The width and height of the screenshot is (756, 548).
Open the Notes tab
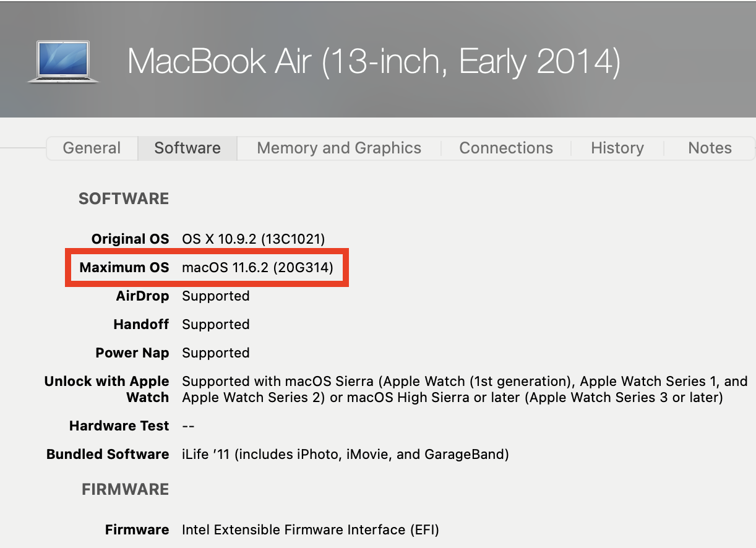tap(710, 148)
